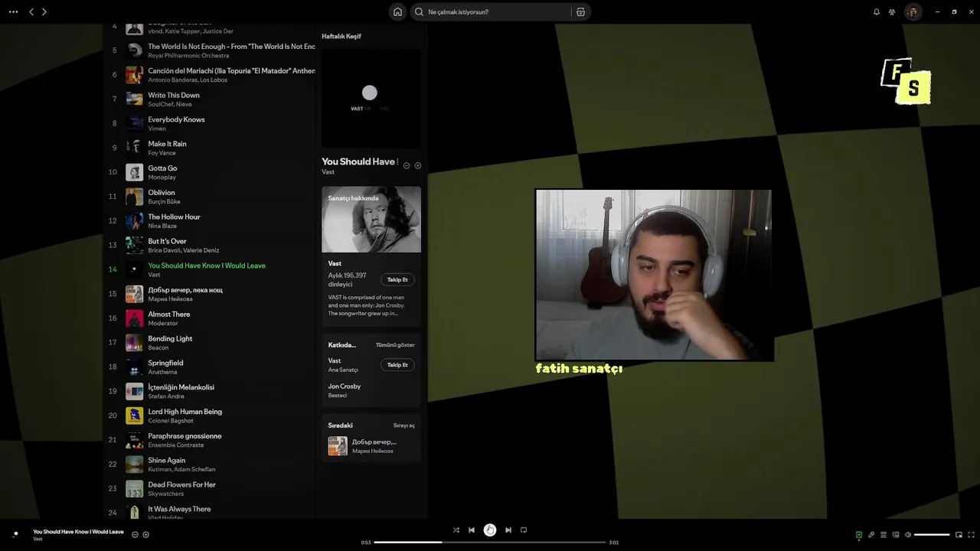Select 'Gotta Go' by Monoplay

pyautogui.click(x=162, y=168)
